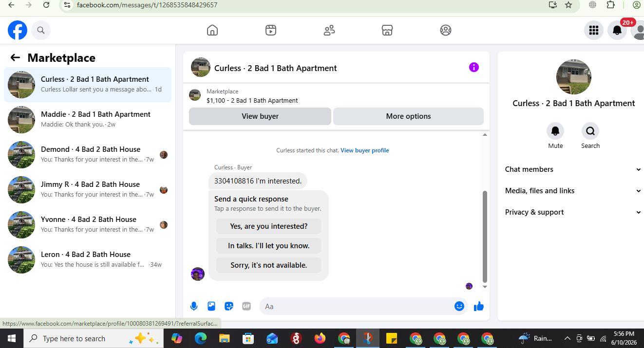
Task: Open Sticky Notes from taskbar
Action: (392, 338)
